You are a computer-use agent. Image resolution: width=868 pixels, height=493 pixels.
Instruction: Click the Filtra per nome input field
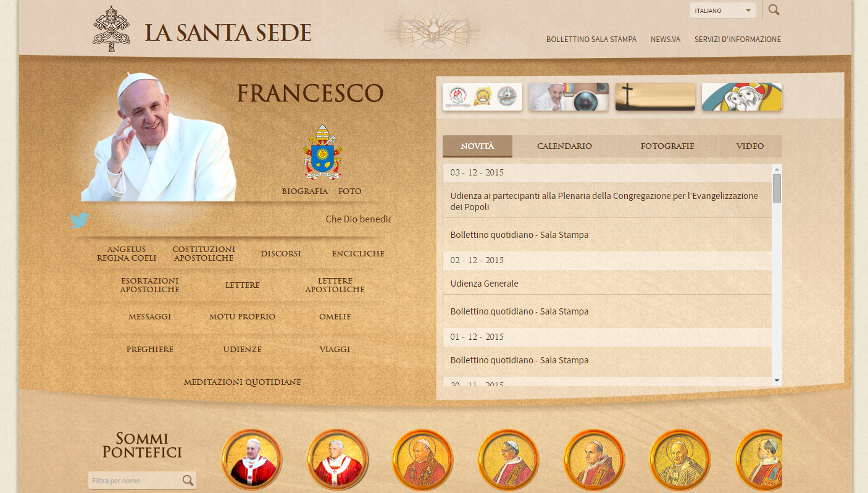135,481
